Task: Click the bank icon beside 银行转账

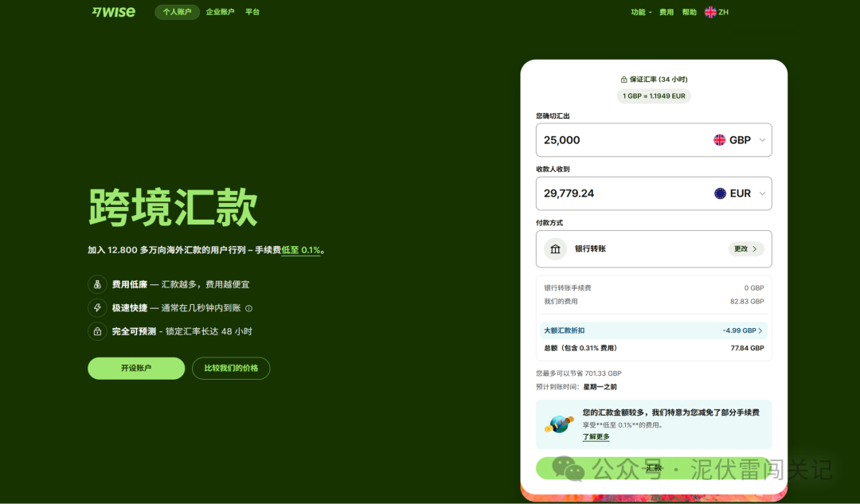Action: [555, 248]
